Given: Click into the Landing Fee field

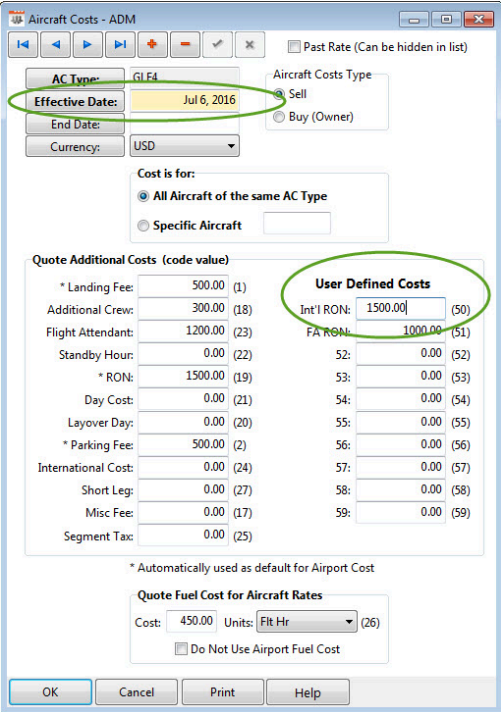Looking at the screenshot, I should [x=183, y=286].
